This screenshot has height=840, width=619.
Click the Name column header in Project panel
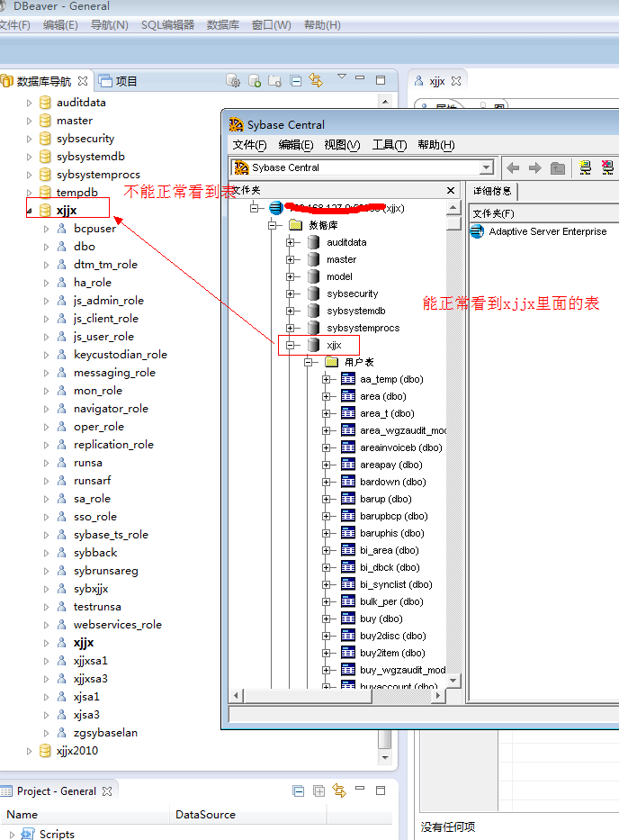point(85,814)
